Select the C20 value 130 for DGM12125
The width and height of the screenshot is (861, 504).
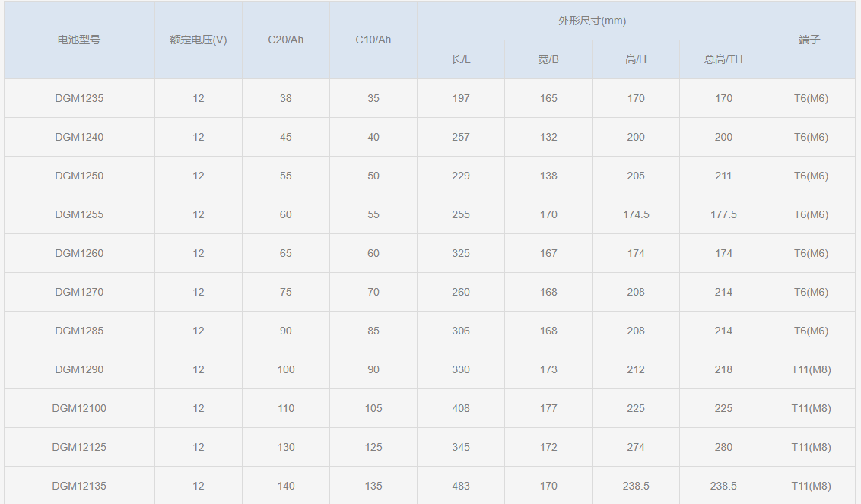[x=285, y=447]
